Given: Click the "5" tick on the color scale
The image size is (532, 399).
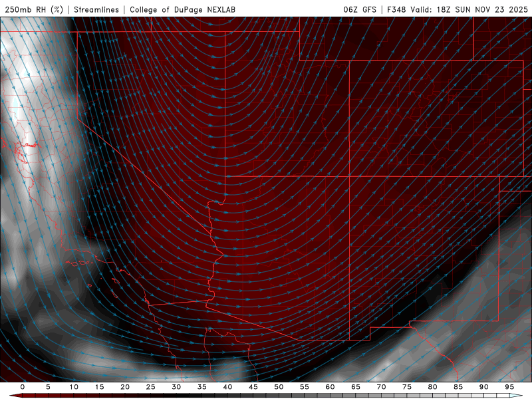Looking at the screenshot, I should point(48,387).
